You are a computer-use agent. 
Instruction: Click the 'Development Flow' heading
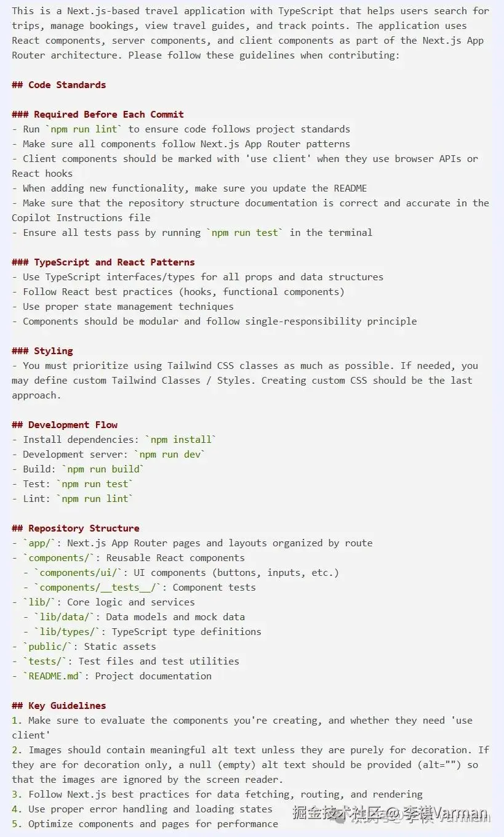(73, 425)
